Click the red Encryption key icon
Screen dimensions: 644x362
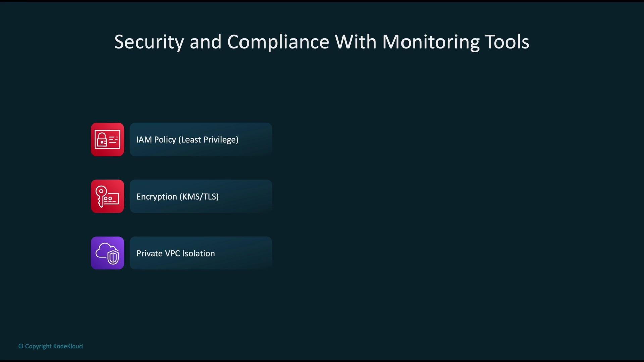pos(107,196)
